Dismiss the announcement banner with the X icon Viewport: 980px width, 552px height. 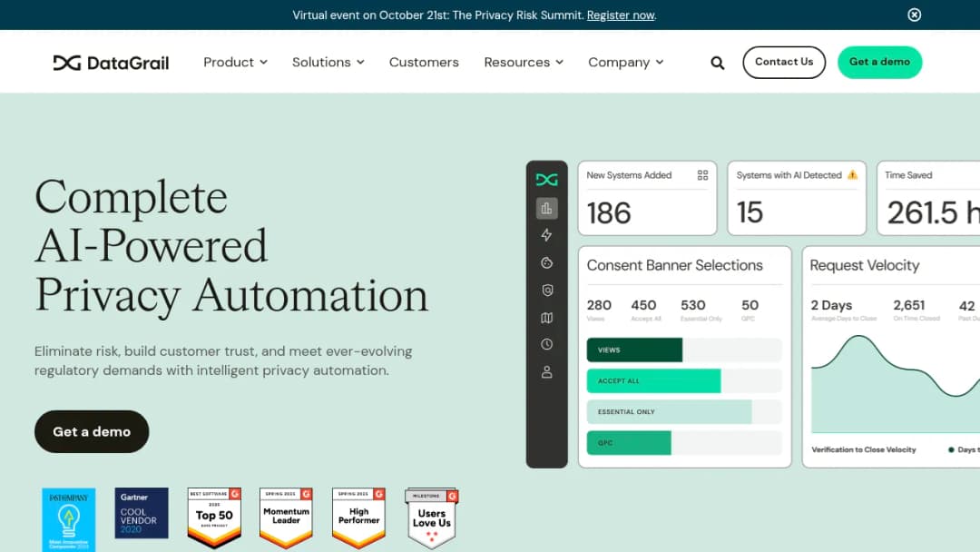[914, 15]
